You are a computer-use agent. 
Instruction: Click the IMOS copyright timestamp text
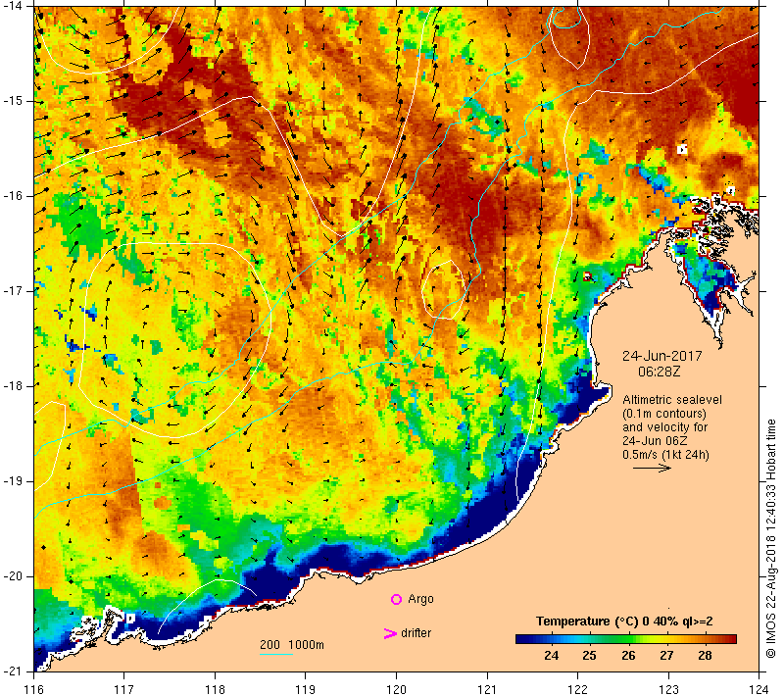pyautogui.click(x=770, y=539)
